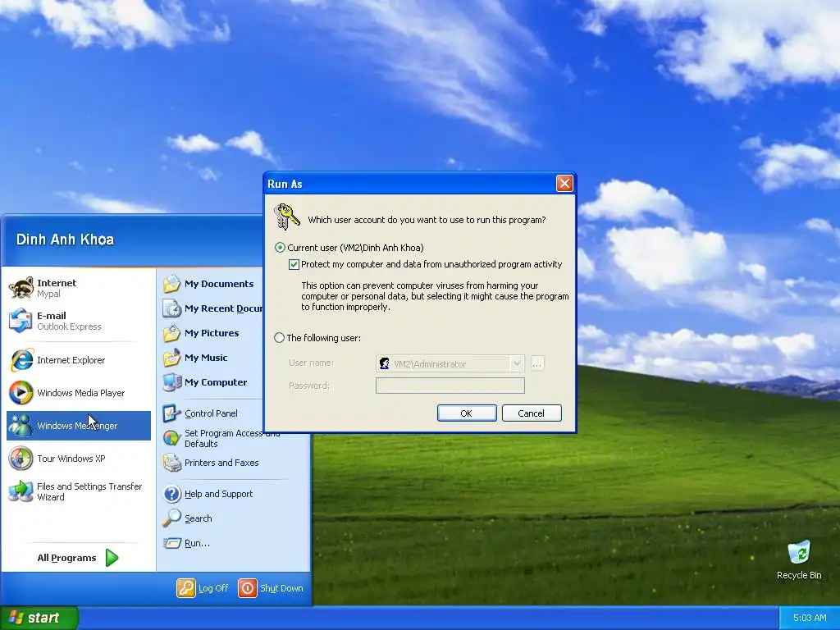Image resolution: width=840 pixels, height=630 pixels.
Task: Open the Mypal Internet raccoon icon
Action: pos(21,288)
